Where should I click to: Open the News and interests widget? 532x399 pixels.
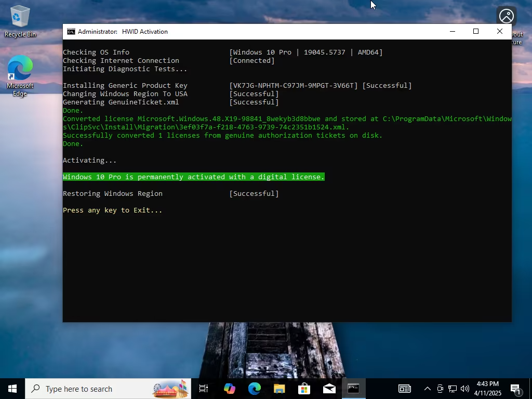pos(404,389)
